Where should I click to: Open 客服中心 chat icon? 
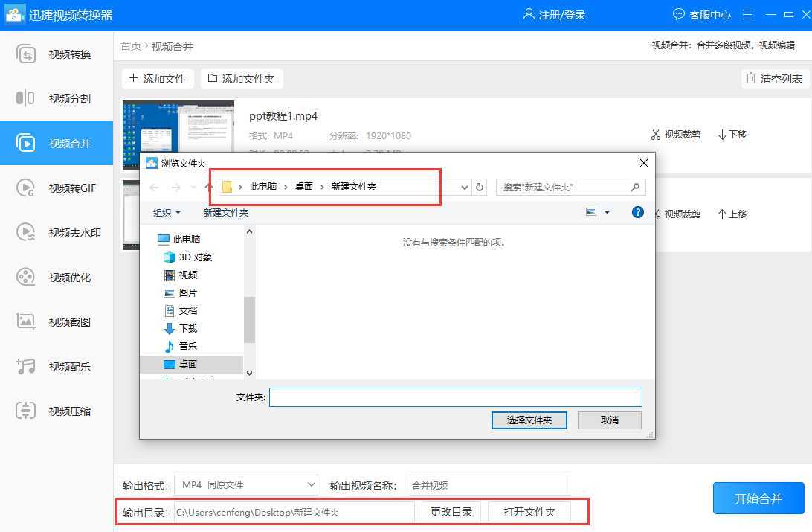(678, 14)
